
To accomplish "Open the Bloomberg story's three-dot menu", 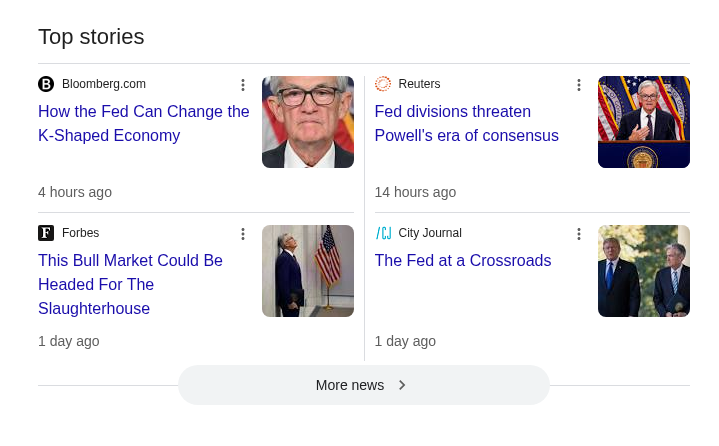I will pos(242,85).
